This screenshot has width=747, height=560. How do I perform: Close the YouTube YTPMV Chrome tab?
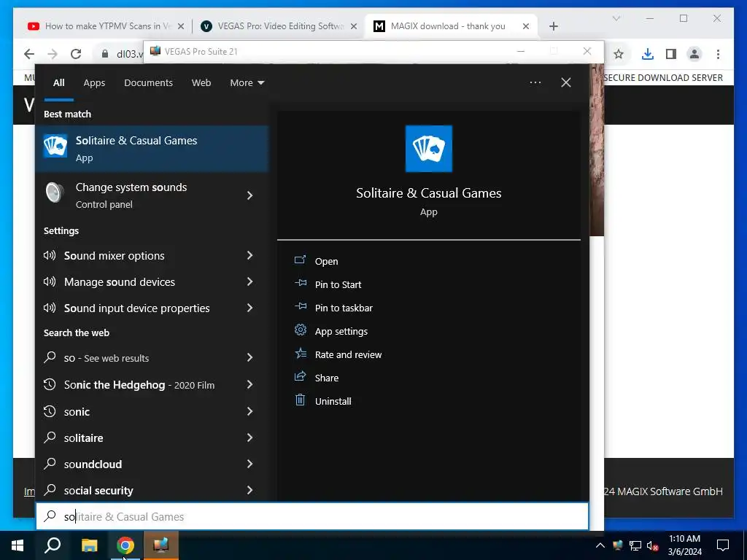(x=181, y=26)
